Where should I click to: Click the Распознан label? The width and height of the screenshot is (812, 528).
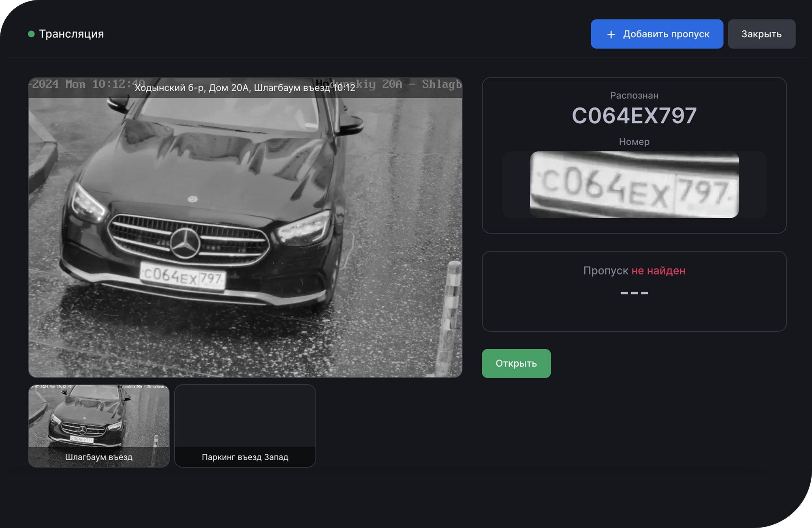click(x=634, y=95)
